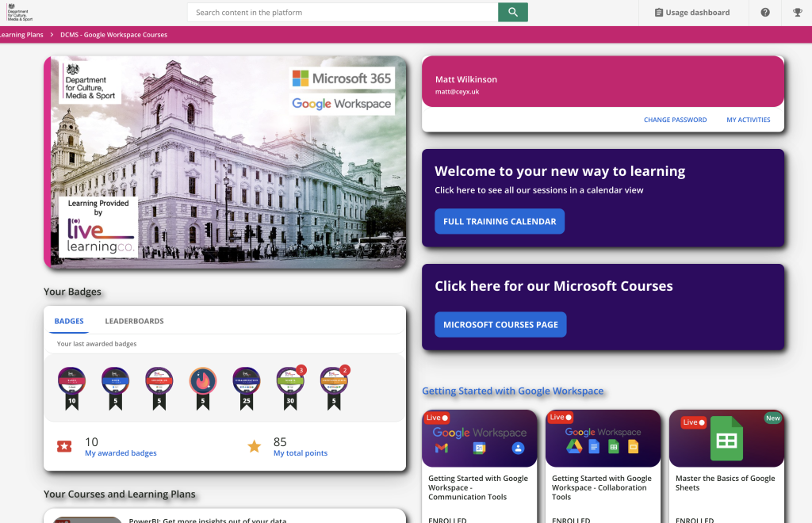Click the flame badge icon
Viewport: 812px width, 523px height.
coord(202,381)
